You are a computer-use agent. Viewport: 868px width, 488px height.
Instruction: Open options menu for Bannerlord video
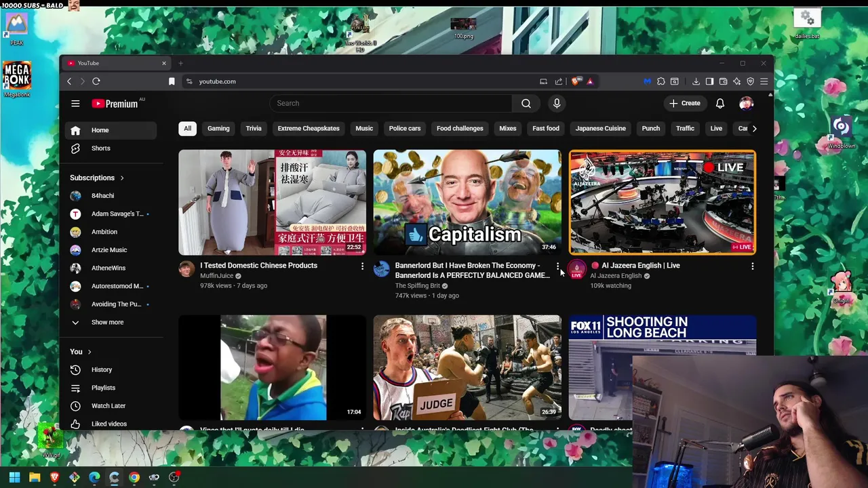(557, 266)
